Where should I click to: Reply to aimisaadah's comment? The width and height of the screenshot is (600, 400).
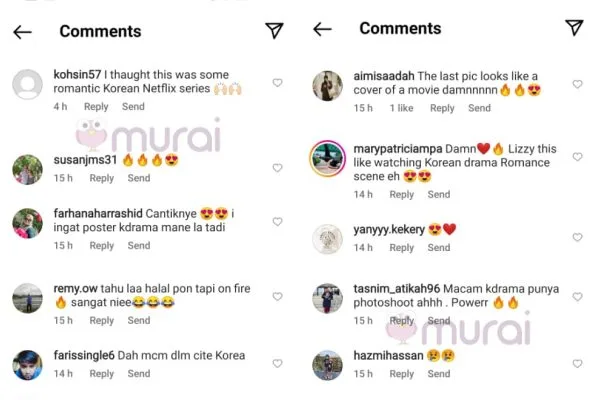(x=440, y=108)
